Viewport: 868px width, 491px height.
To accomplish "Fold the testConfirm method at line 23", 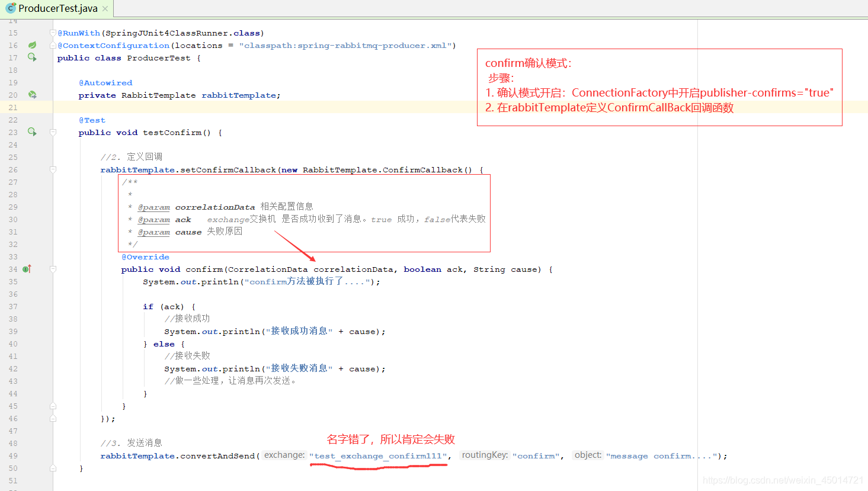I will (x=53, y=133).
